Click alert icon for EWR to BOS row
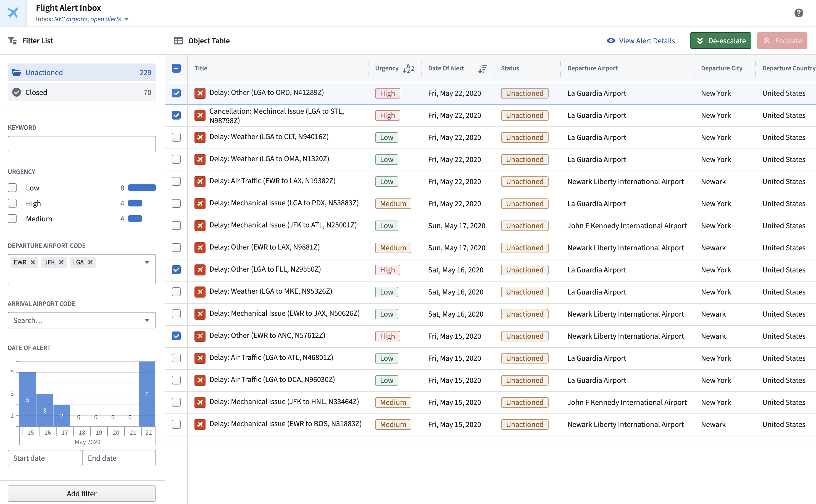Viewport: 816px width, 504px height. click(x=200, y=424)
